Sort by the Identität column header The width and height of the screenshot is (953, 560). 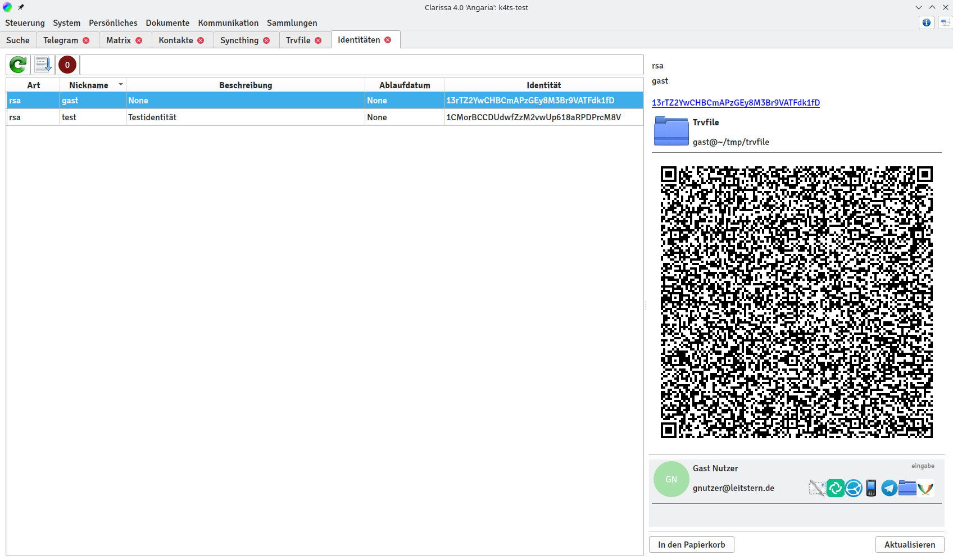[x=543, y=85]
